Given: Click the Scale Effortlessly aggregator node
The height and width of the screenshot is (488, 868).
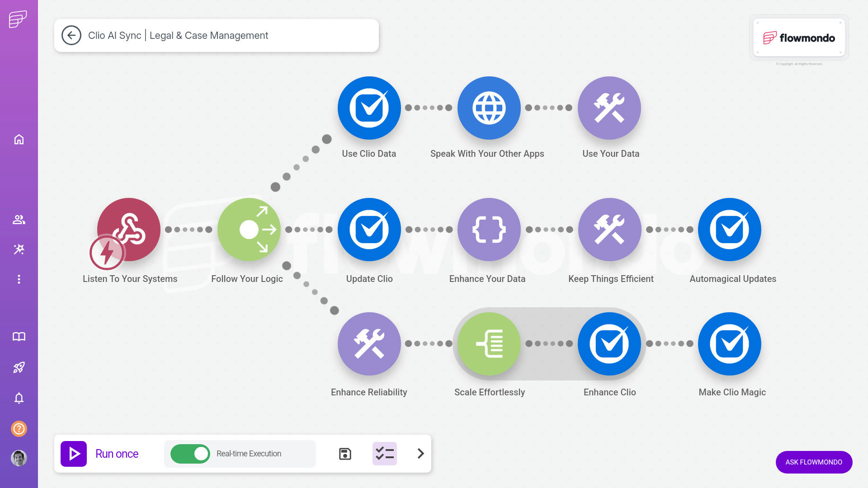Looking at the screenshot, I should click(489, 343).
